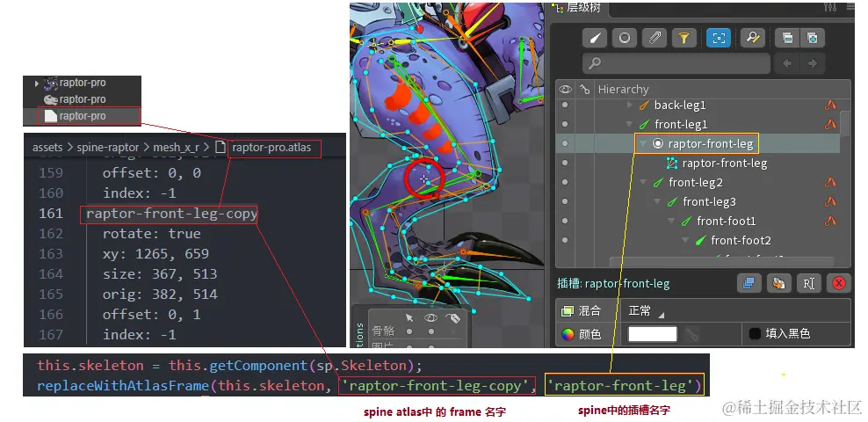The image size is (868, 422).
Task: Click the rename slot button
Action: [808, 284]
